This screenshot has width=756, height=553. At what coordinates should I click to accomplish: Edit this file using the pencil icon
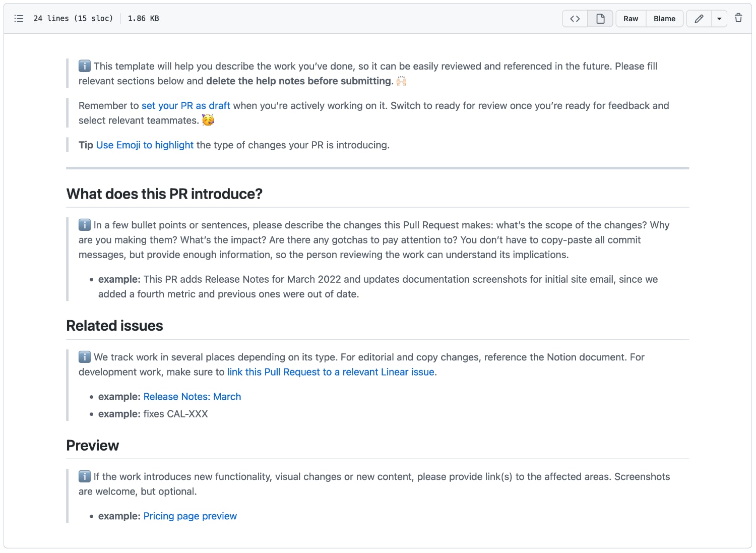pos(699,18)
